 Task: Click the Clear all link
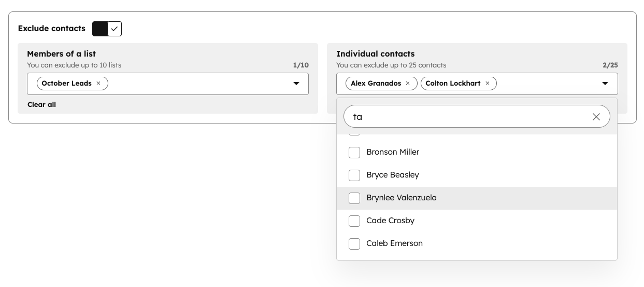(41, 104)
